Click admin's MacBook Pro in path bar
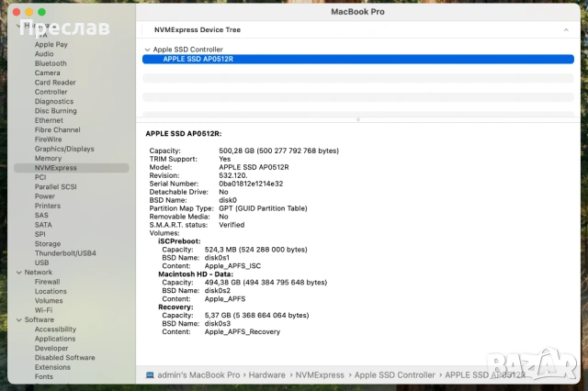The height and width of the screenshot is (391, 588). [x=198, y=374]
